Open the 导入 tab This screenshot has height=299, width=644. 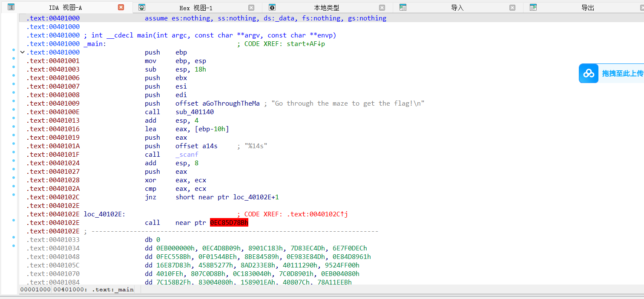(457, 8)
